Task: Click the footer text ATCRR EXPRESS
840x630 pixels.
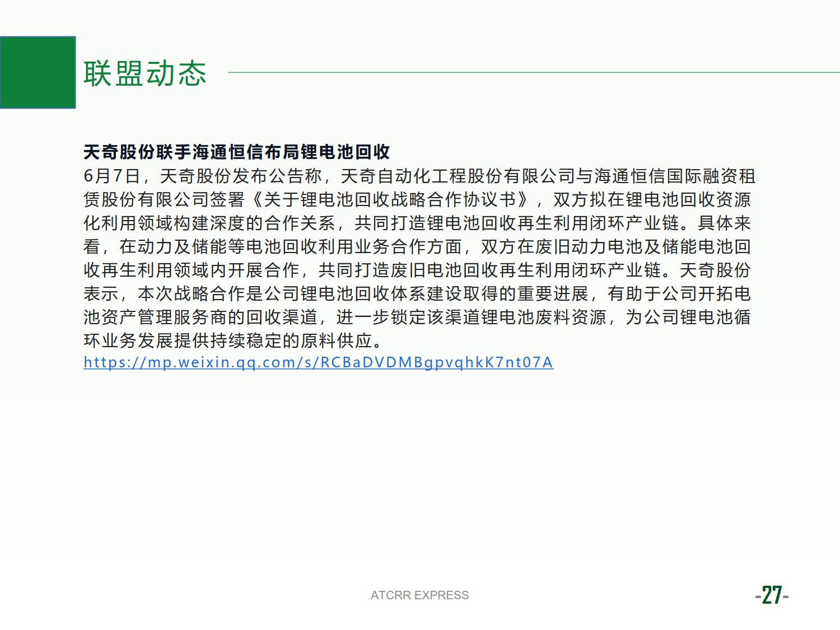Action: click(x=420, y=595)
